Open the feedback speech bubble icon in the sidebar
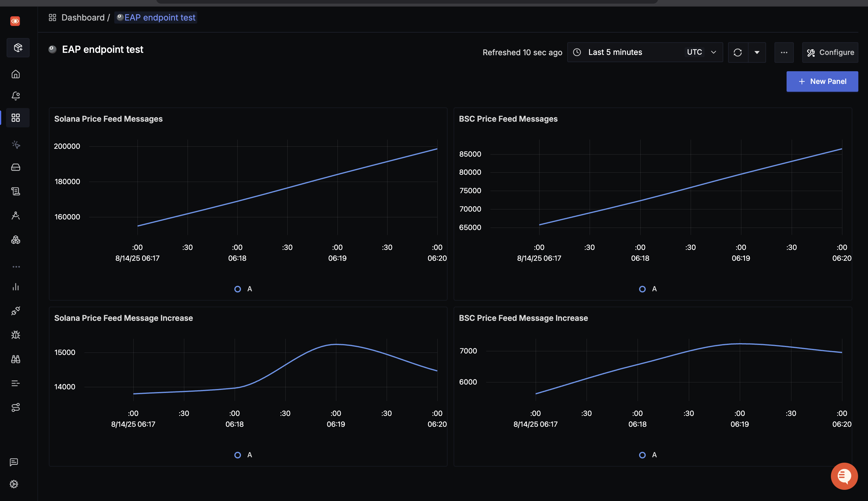This screenshot has width=868, height=501. point(14,462)
